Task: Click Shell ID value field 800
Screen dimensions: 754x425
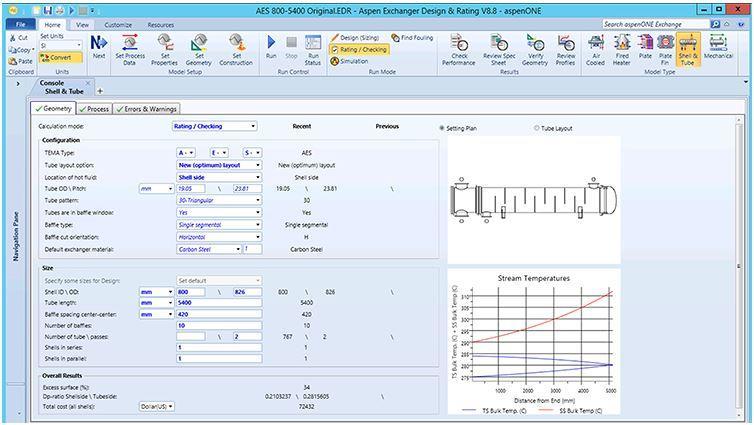Action: click(191, 292)
